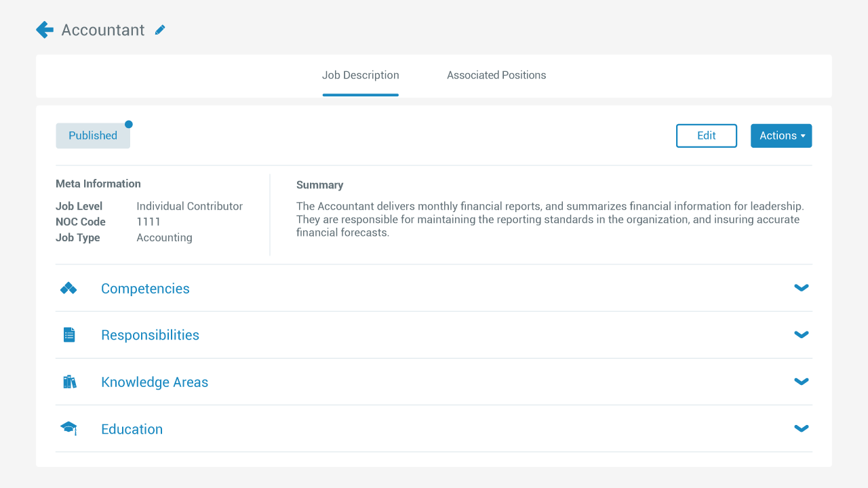
Task: Click the Education graduation cap icon
Action: [68, 428]
